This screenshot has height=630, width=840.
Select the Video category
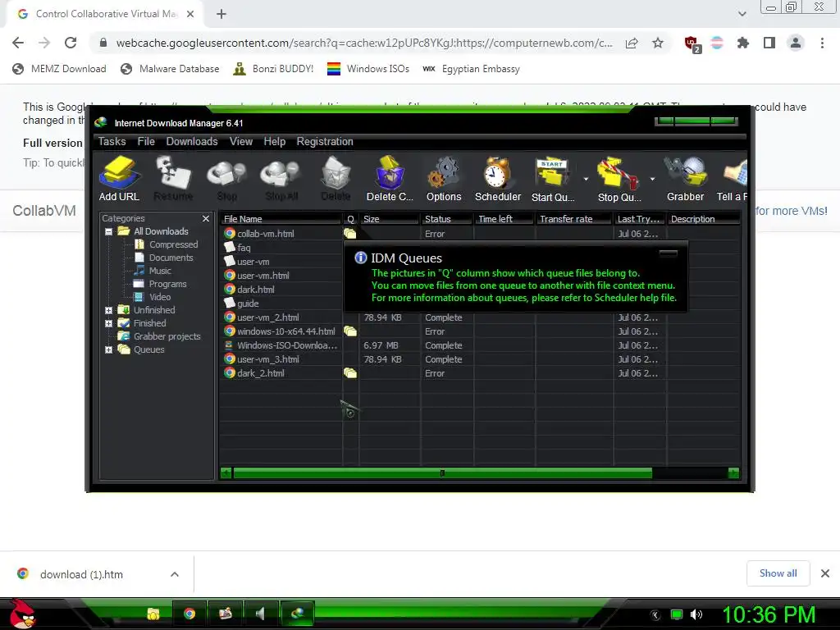(160, 297)
